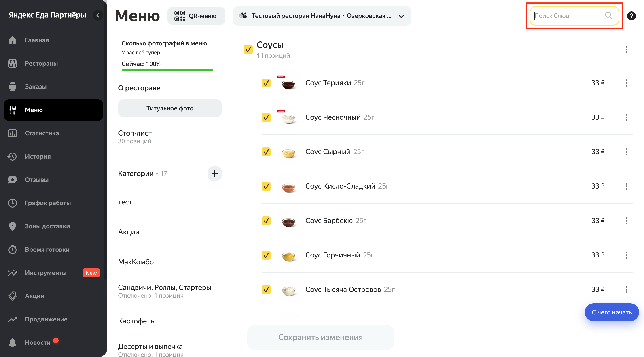Click the Заказы orders icon
The height and width of the screenshot is (357, 644).
(x=13, y=87)
